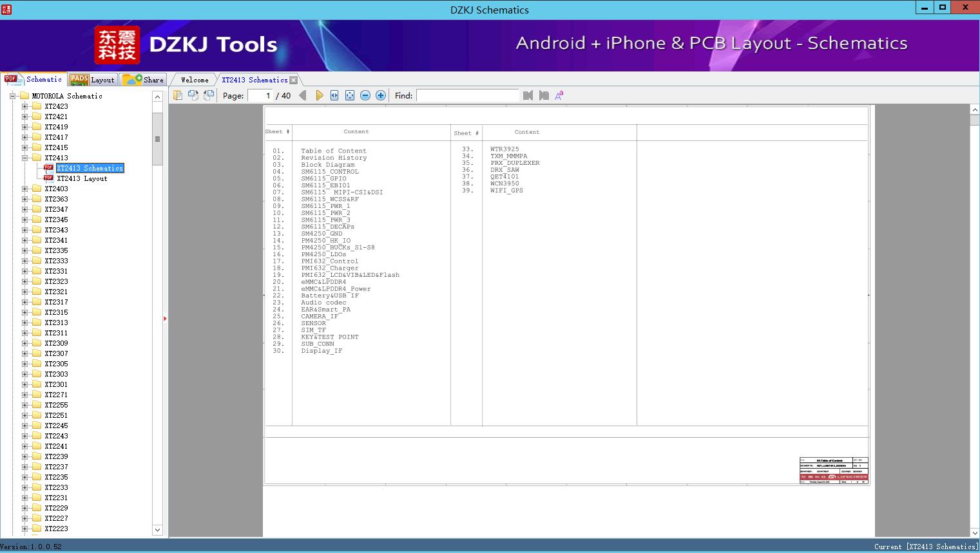
Task: Expand the XT2423 folder
Action: coord(24,106)
